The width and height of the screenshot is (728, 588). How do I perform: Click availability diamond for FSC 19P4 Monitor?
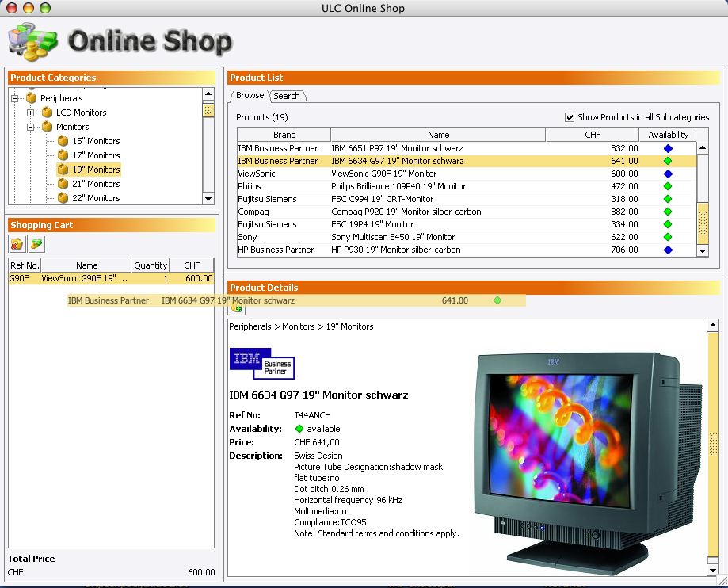click(668, 224)
